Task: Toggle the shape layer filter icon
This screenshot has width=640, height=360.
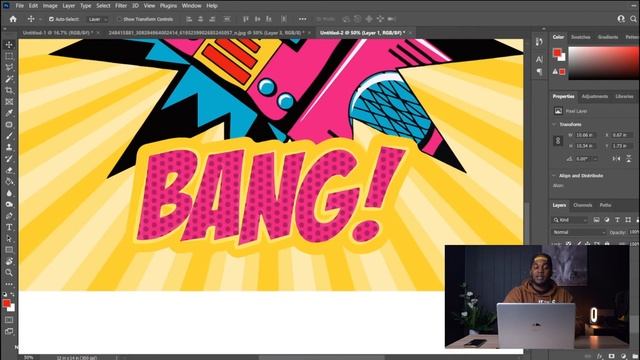Action: pos(628,220)
